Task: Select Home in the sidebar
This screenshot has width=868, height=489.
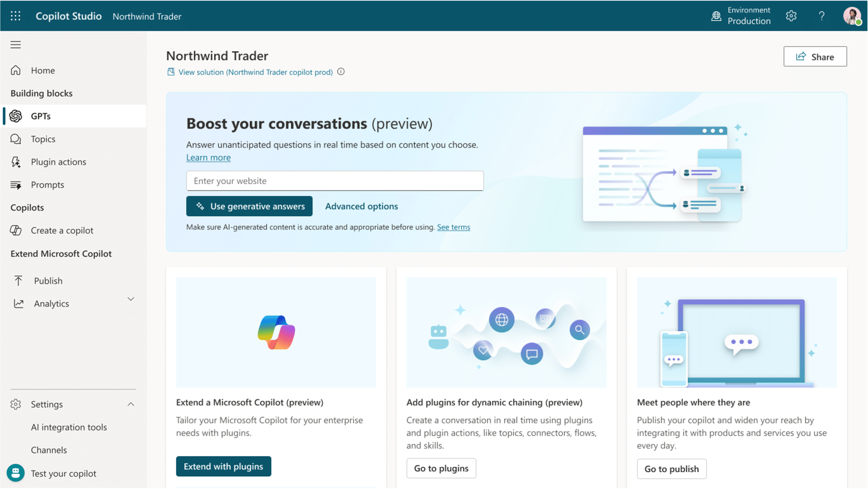Action: point(73,70)
